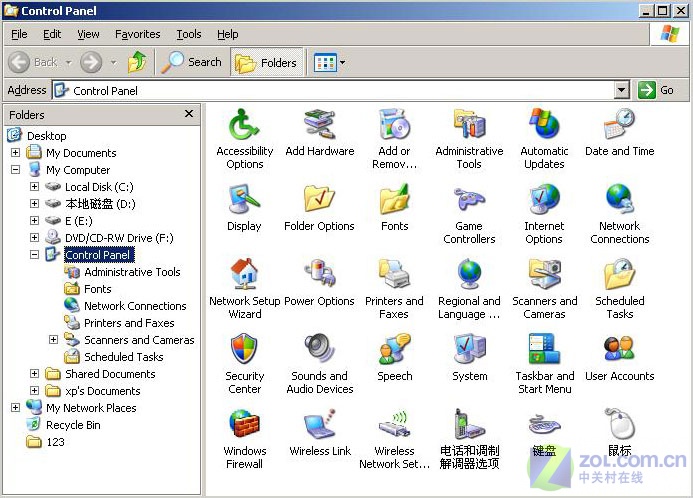
Task: Open the Internet Options icon
Action: point(544,200)
